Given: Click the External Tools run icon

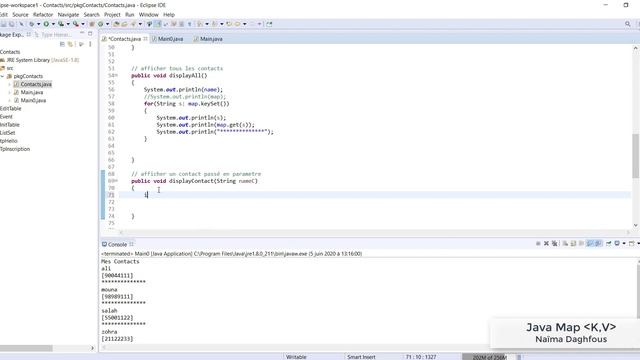Looking at the screenshot, I should [x=76, y=24].
